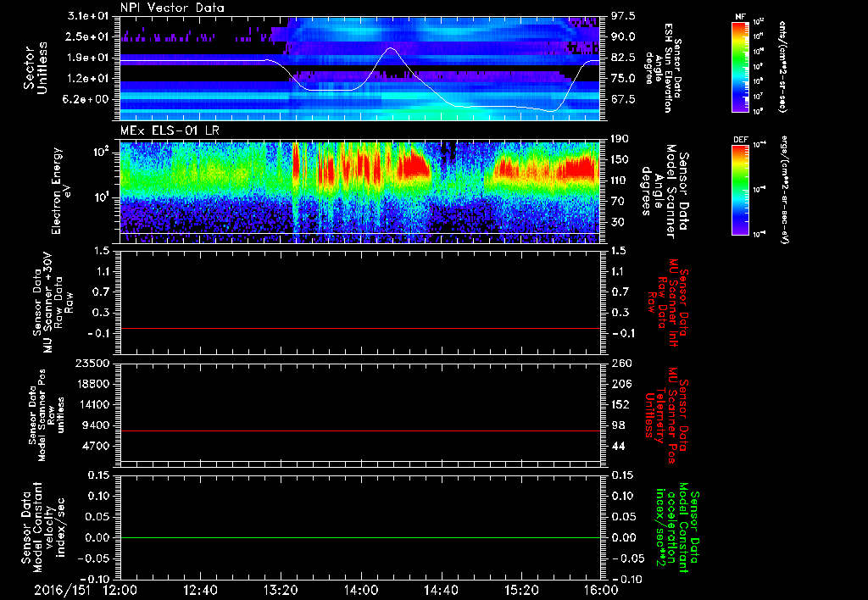868x600 pixels.
Task: Click the 23500 tick label
Action: coord(93,363)
